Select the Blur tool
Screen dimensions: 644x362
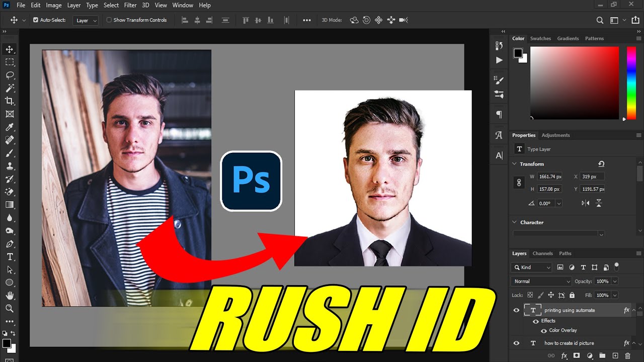[x=10, y=218]
